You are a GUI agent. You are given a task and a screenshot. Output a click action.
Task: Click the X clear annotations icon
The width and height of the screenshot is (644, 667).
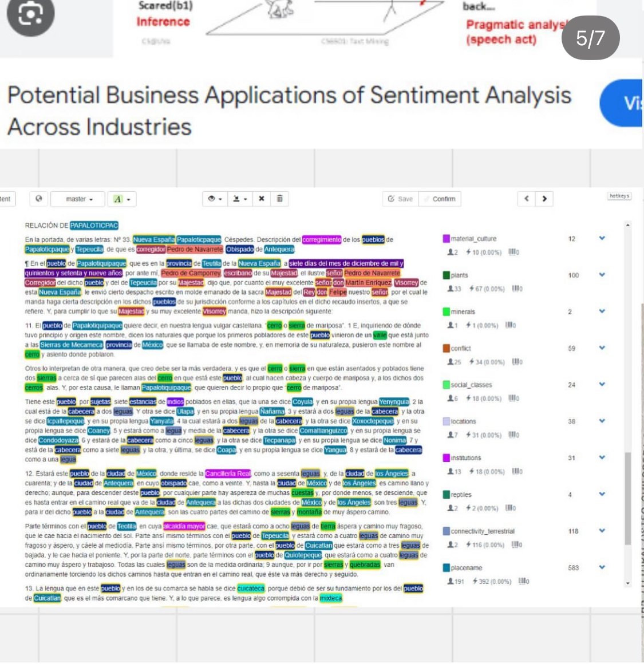click(262, 199)
